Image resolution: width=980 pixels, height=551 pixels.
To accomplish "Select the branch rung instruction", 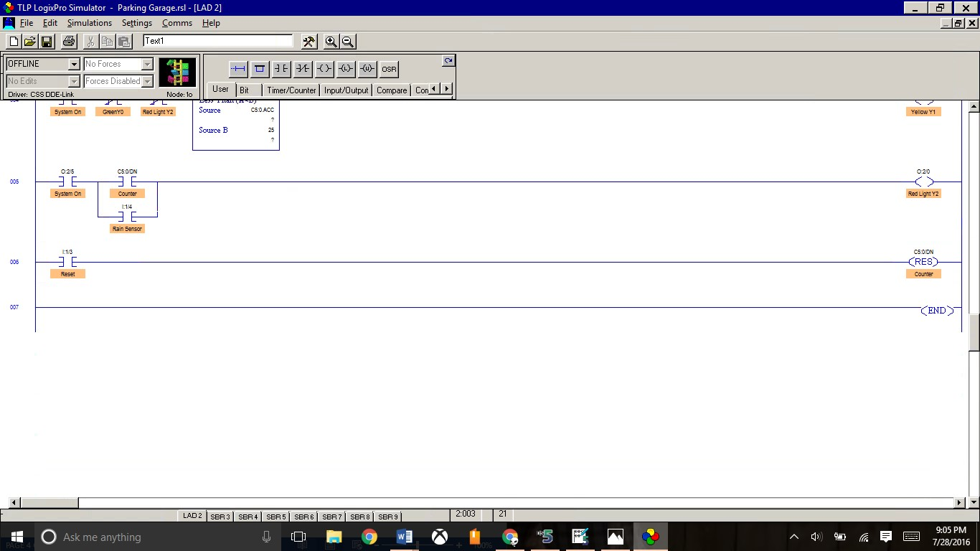I will [260, 69].
